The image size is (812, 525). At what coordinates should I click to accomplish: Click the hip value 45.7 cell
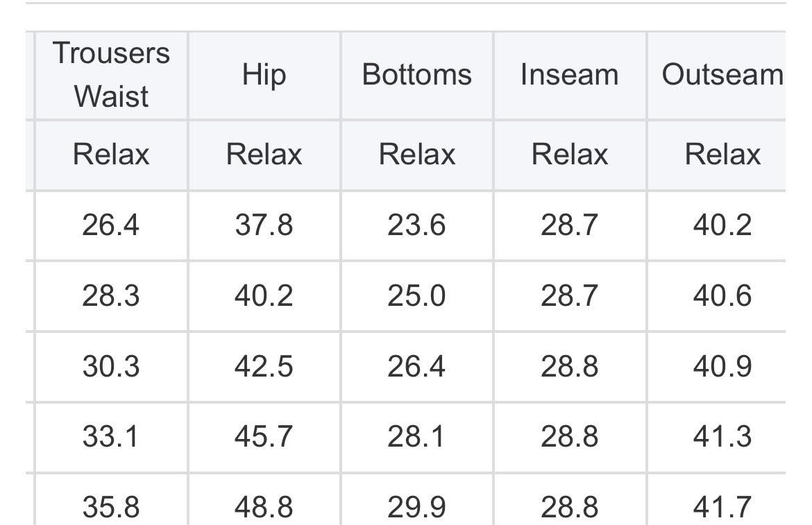click(x=264, y=437)
